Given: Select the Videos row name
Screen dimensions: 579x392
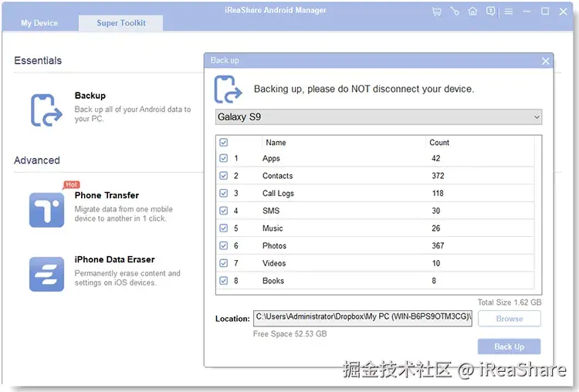Looking at the screenshot, I should click(x=274, y=263).
